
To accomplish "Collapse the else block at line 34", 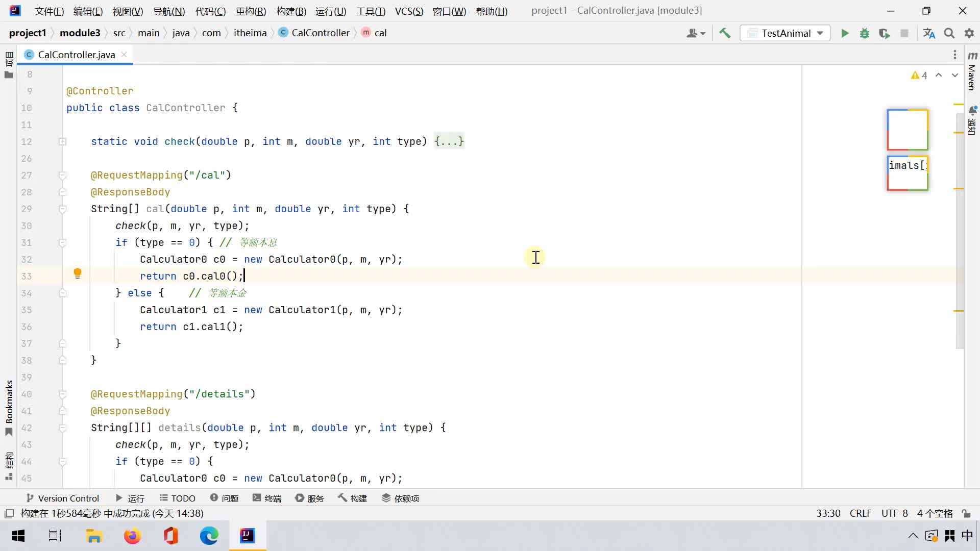I will tap(62, 293).
